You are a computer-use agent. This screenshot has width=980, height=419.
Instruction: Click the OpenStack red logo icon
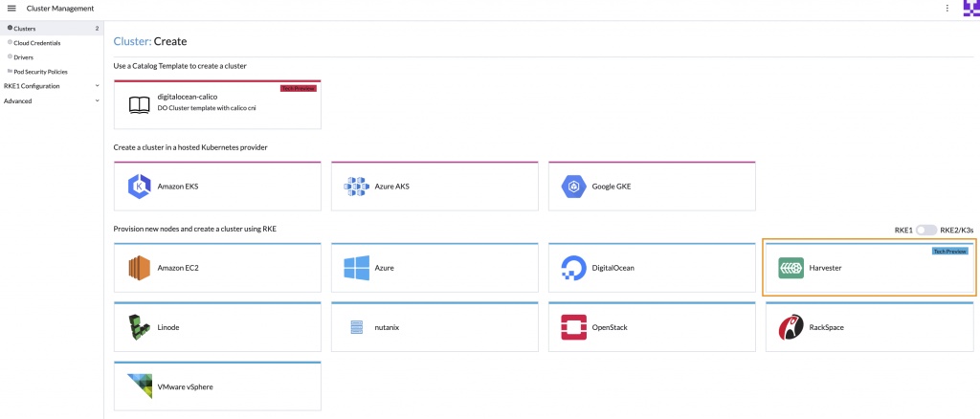click(x=574, y=327)
